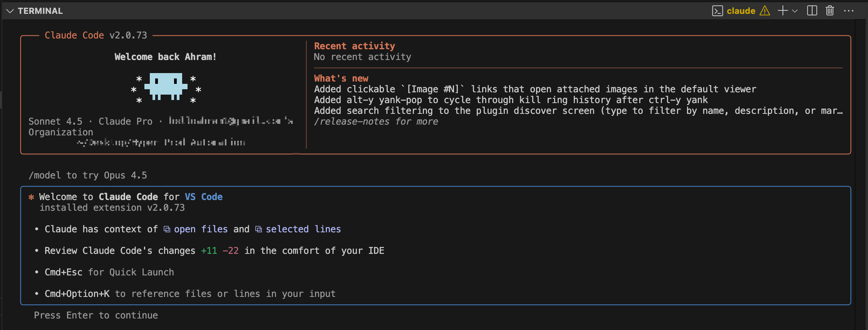868x330 pixels.
Task: Click the 'Claude Code v2.0.73' title
Action: click(x=96, y=35)
